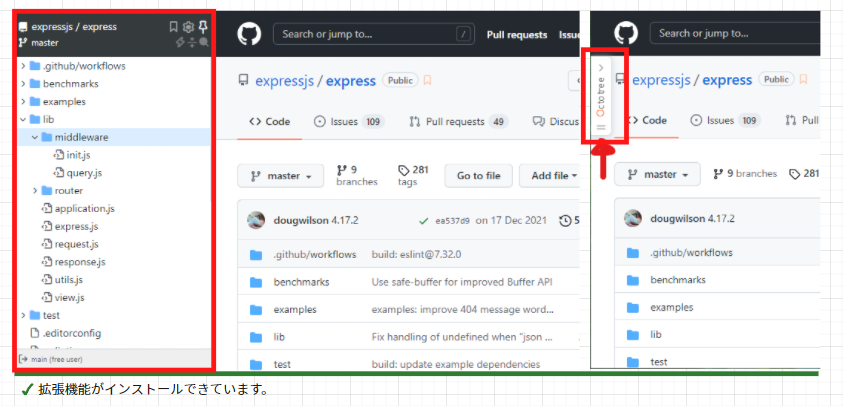
Task: Open the commit hash ea537d9
Action: pos(452,220)
